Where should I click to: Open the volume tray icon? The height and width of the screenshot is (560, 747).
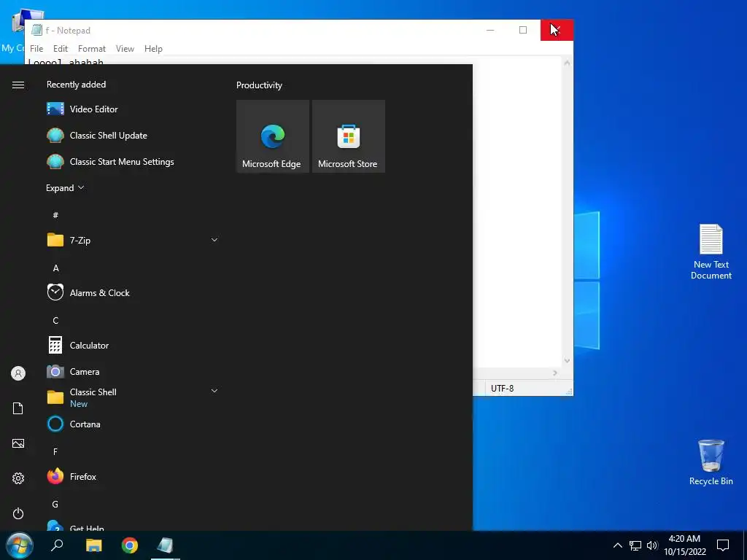coord(651,545)
